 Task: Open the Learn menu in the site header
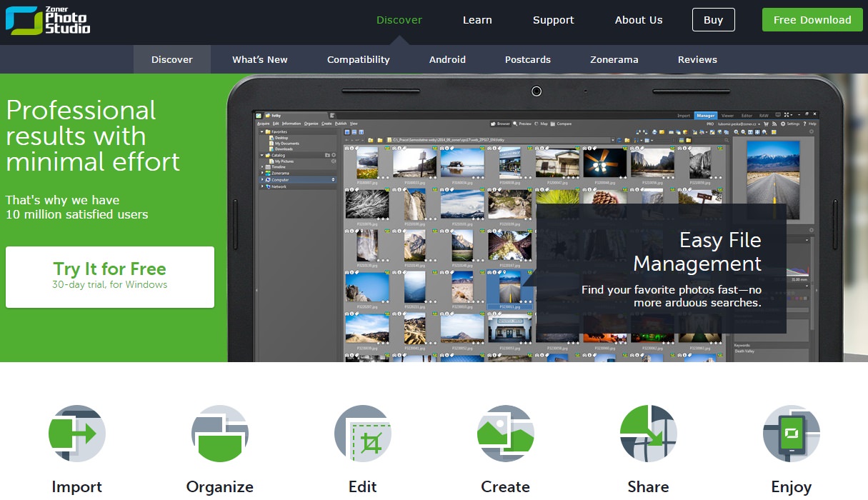[477, 20]
